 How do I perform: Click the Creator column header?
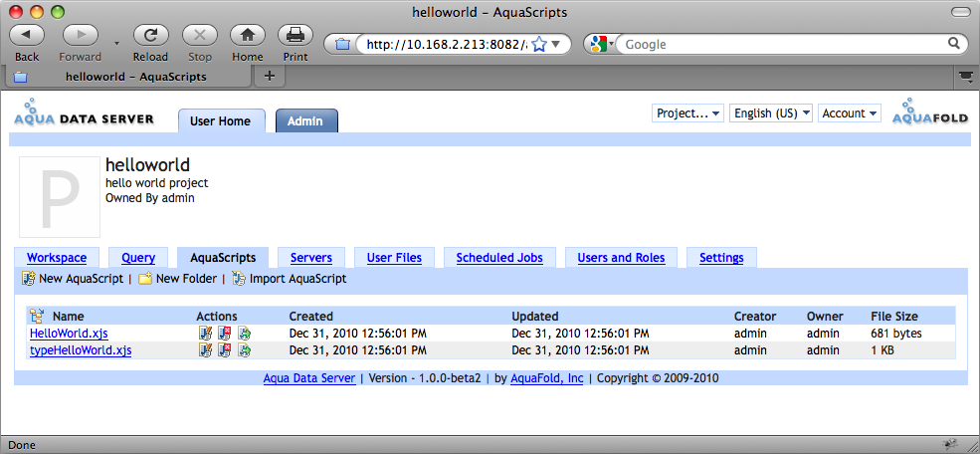pos(755,317)
